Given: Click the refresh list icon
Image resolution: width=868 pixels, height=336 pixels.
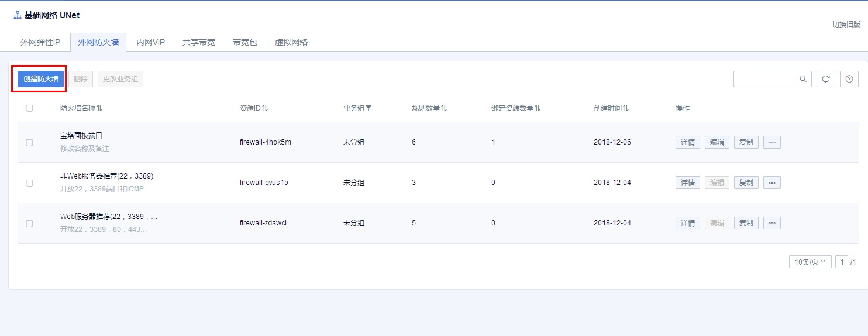Looking at the screenshot, I should click(x=825, y=79).
